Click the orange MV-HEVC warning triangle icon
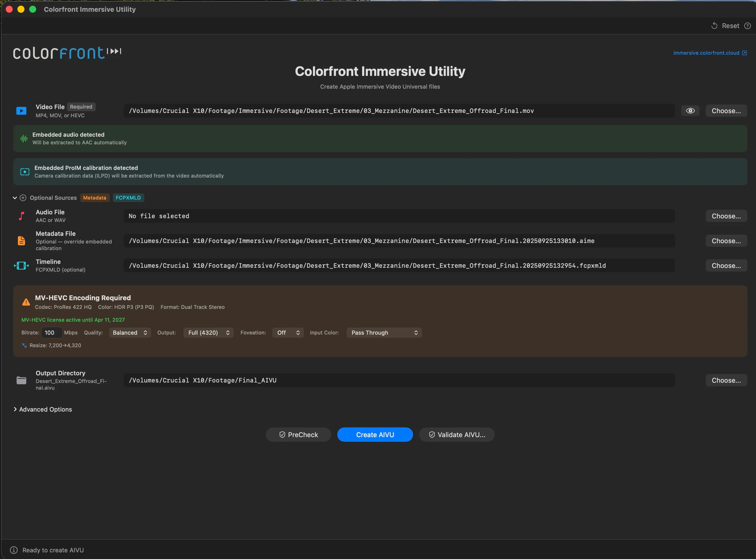756x559 pixels. coord(26,302)
